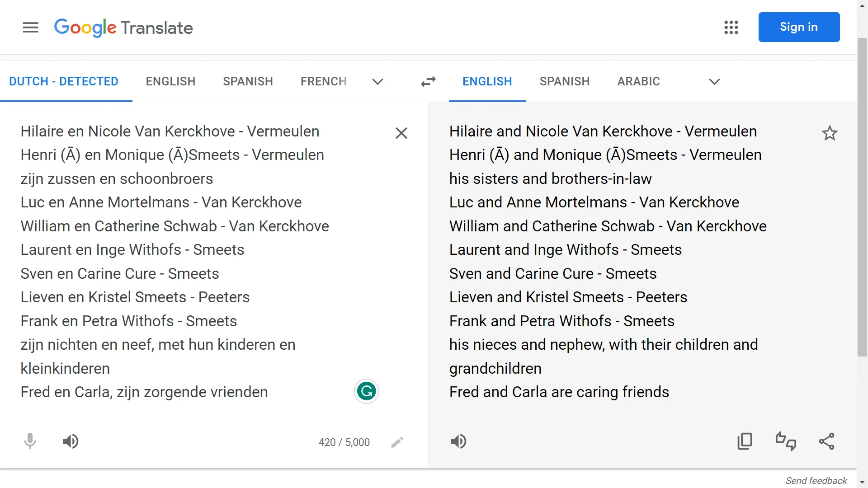Click translated line 'Hilaire and Nicole Van Kerckhove - Vermeulen'
Screen dimensions: 868x488
pos(603,131)
